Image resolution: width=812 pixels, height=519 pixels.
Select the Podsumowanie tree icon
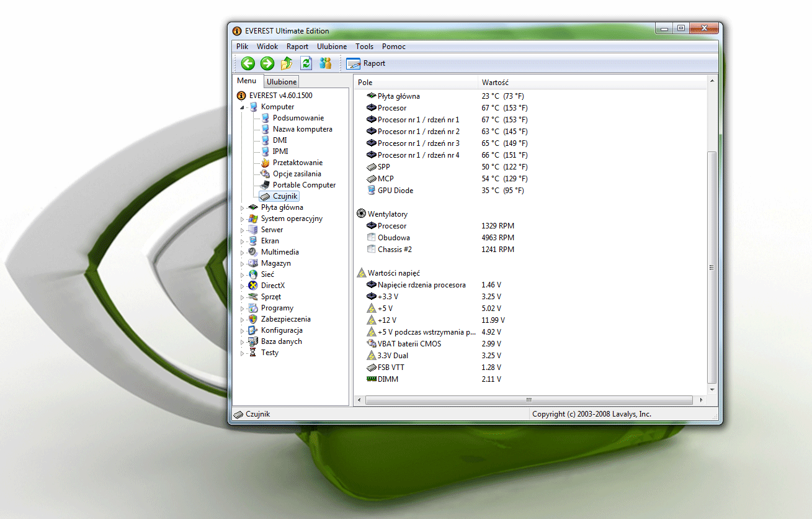[x=265, y=118]
